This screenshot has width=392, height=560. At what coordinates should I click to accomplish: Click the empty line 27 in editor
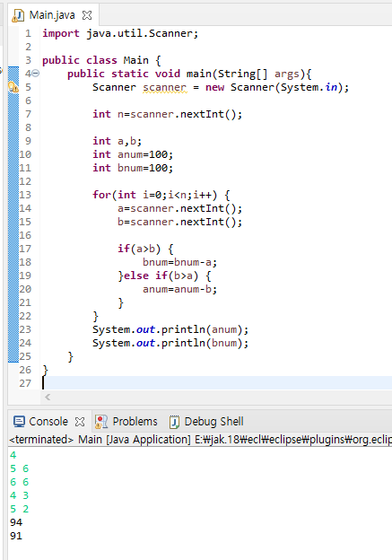217,383
